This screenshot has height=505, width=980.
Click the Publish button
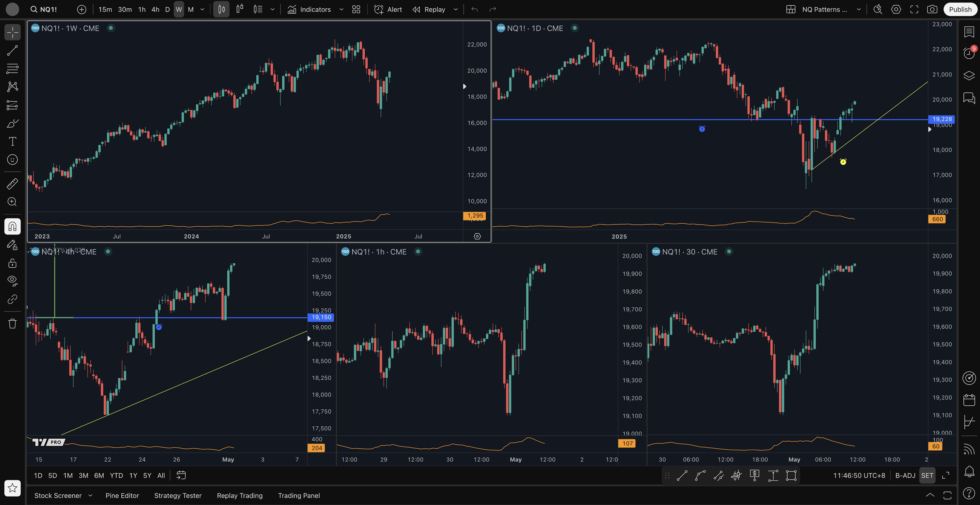pyautogui.click(x=960, y=9)
